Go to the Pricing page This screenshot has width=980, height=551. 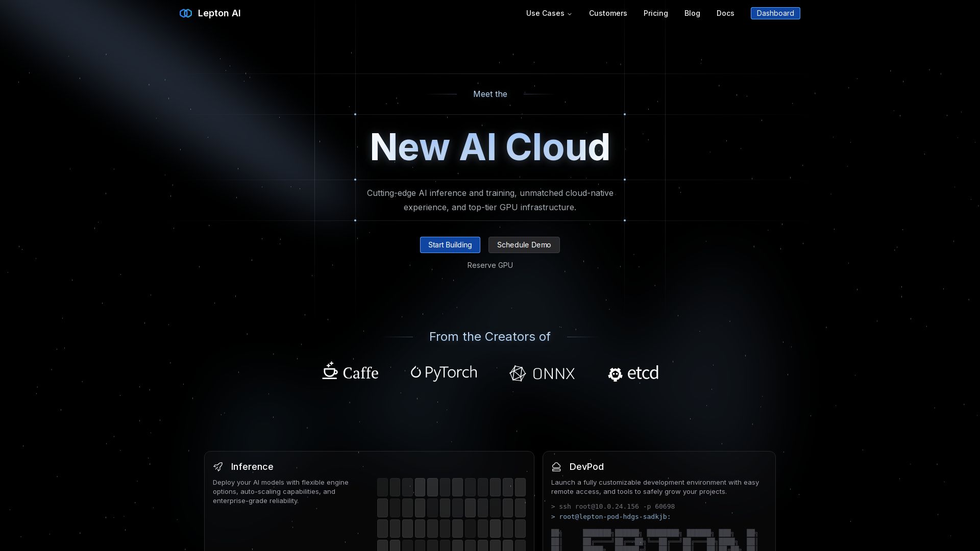[x=655, y=13]
